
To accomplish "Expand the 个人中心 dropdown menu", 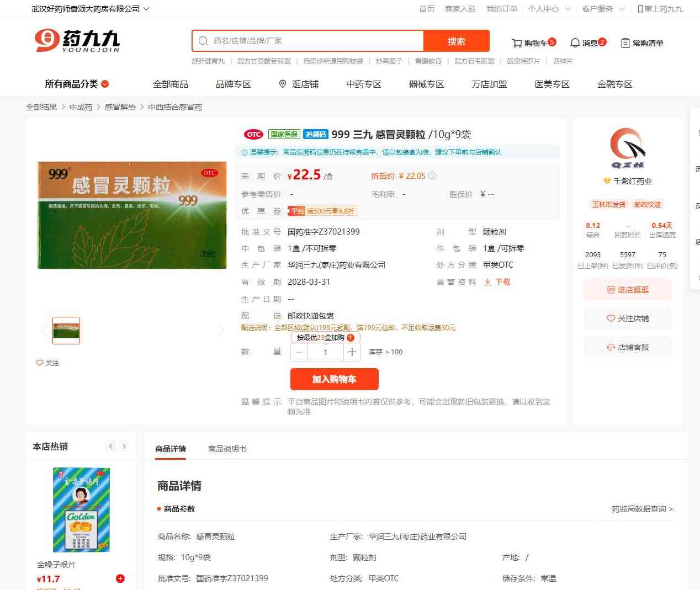I will pos(549,9).
